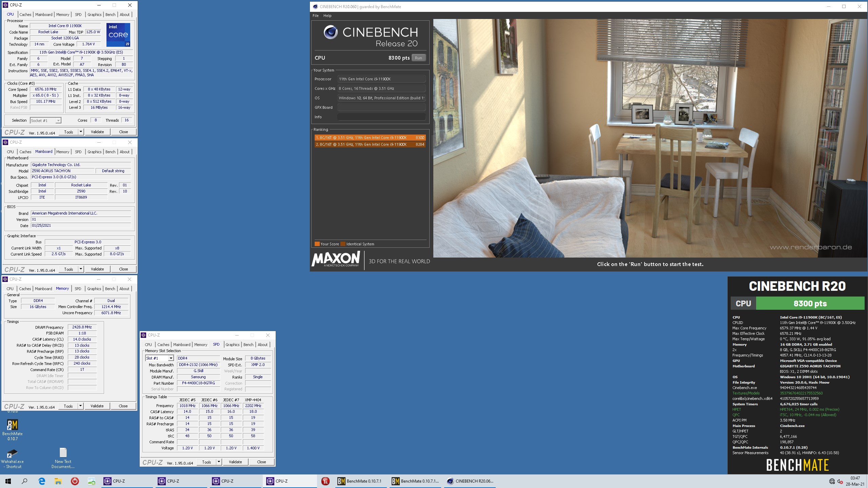Click the MAXON logo in Cinebench
Screen dimensions: 868x488
(336, 259)
